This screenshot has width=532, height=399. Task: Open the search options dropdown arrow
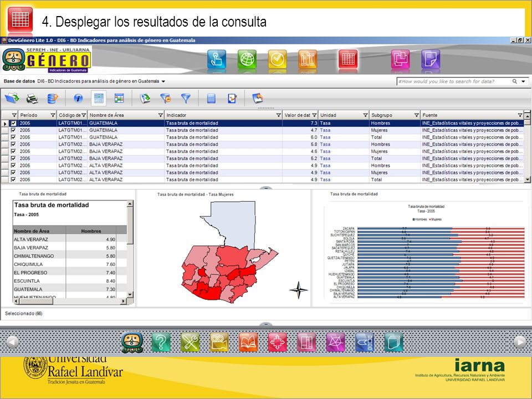(523, 81)
